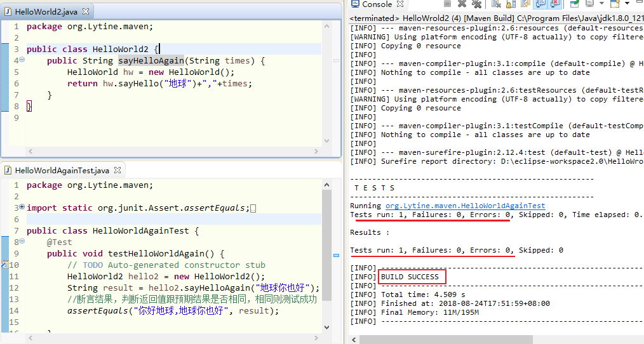Pin the current console
The image size is (644, 344).
pos(575,4)
